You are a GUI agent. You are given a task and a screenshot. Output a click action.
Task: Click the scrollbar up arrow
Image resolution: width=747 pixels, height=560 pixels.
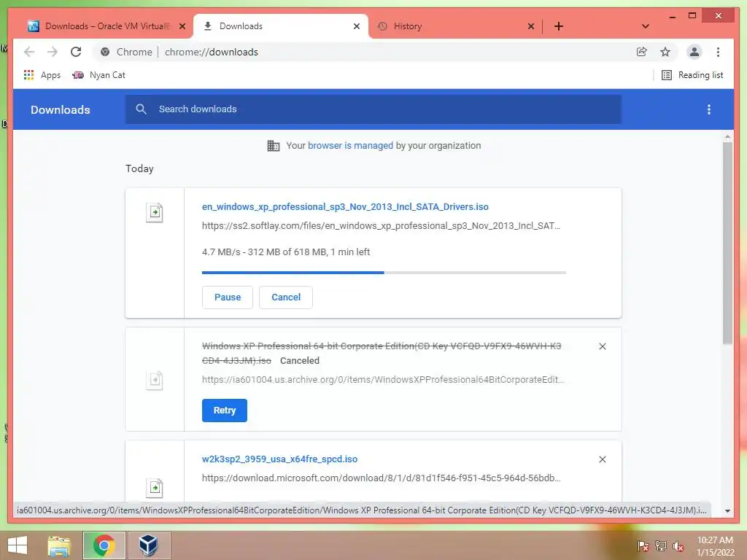[x=727, y=136]
